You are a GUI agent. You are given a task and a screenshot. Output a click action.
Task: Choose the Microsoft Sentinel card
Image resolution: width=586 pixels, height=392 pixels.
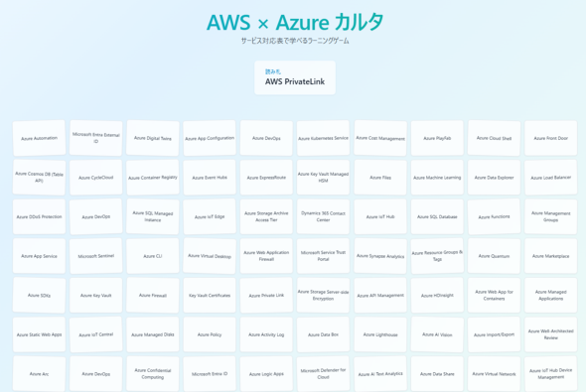point(96,256)
